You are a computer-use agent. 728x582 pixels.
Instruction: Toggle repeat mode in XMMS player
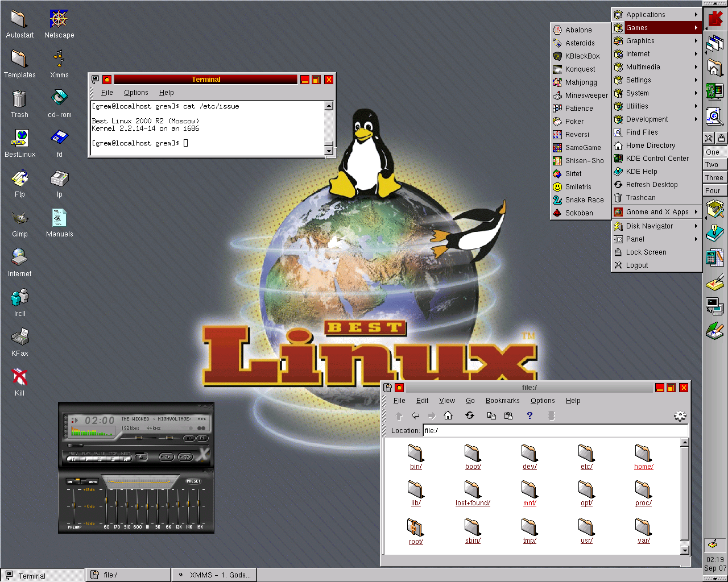185,456
